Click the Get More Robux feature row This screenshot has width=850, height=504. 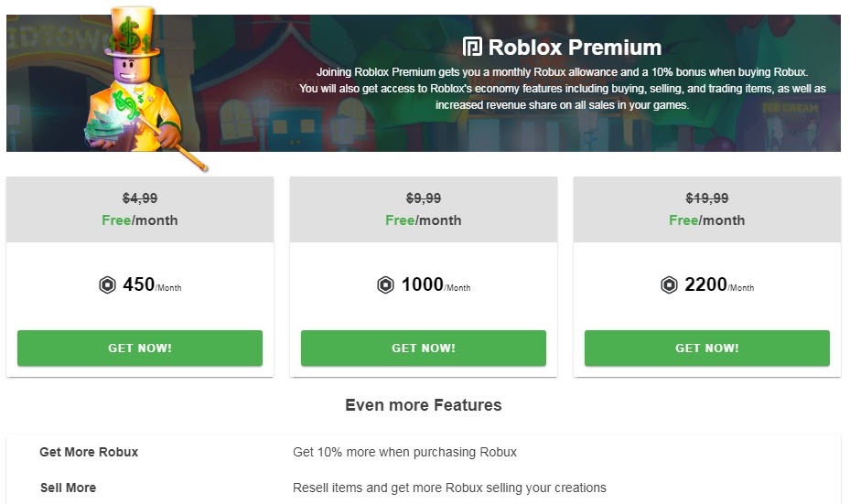[89, 452]
